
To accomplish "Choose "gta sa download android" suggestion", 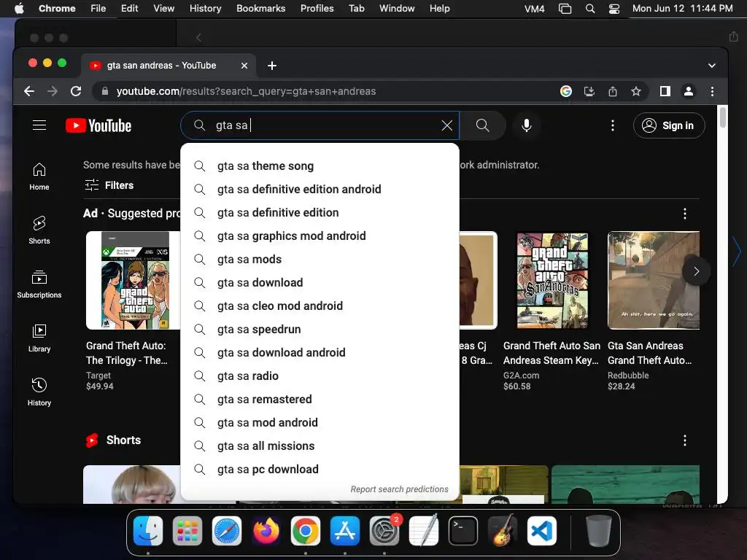I will (320, 353).
